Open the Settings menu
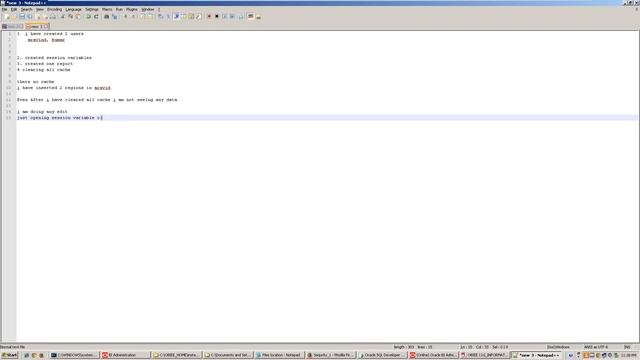This screenshot has height=360, width=640. click(92, 9)
